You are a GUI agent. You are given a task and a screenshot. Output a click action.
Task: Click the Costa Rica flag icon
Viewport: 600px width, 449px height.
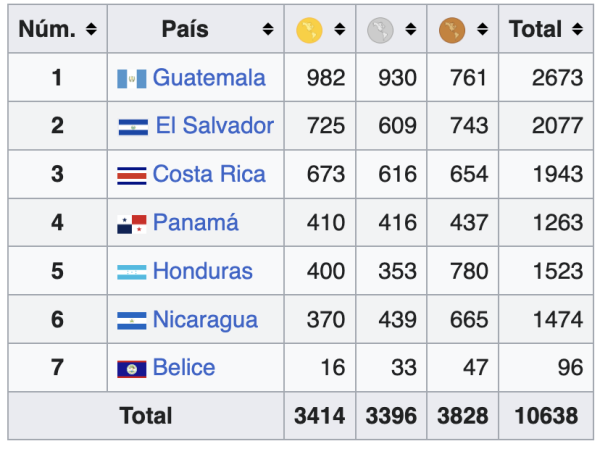[132, 175]
